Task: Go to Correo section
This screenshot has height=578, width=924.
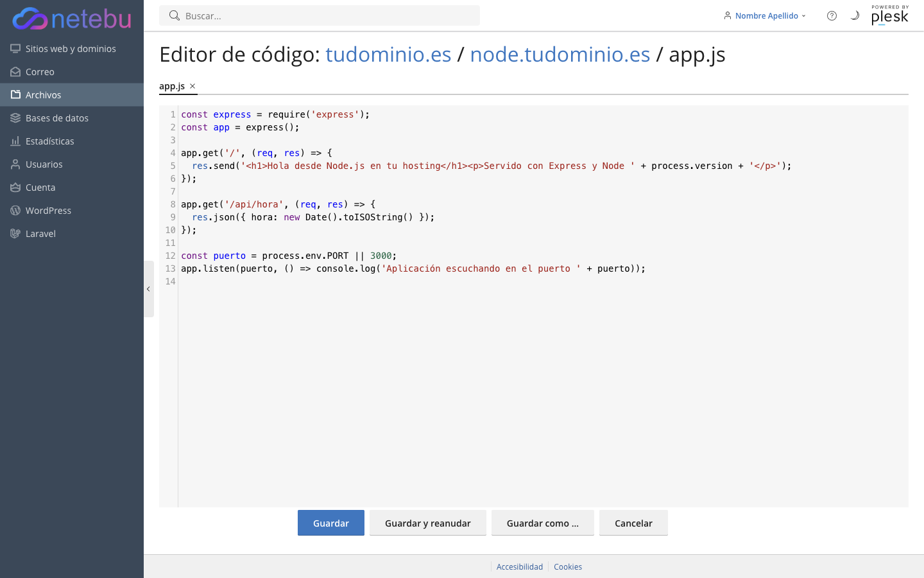Action: click(x=72, y=72)
